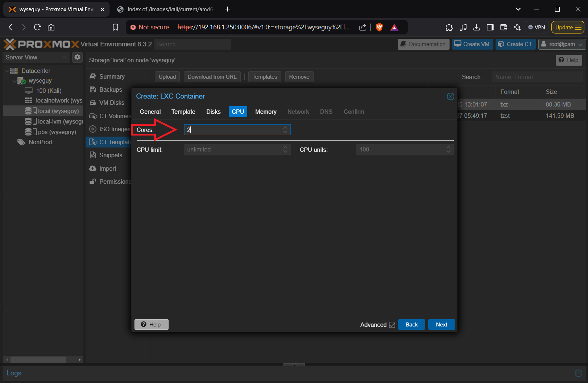Open browser extensions puzzle icon

point(449,27)
